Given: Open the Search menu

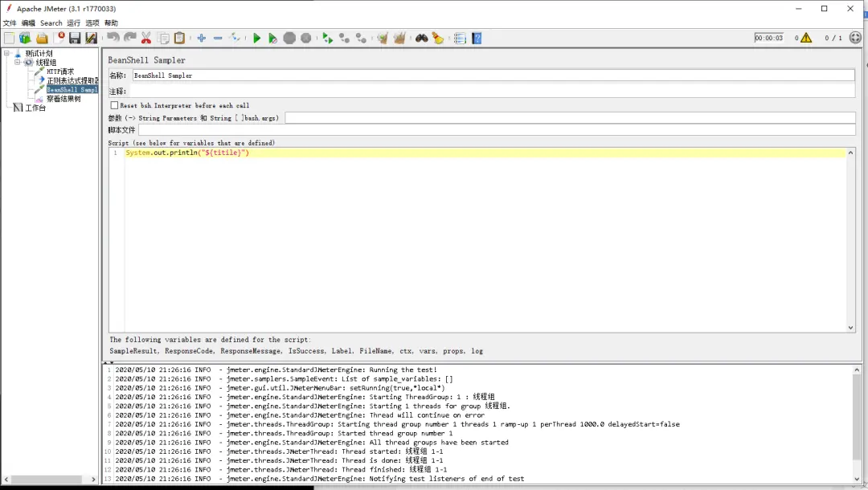Looking at the screenshot, I should click(51, 22).
